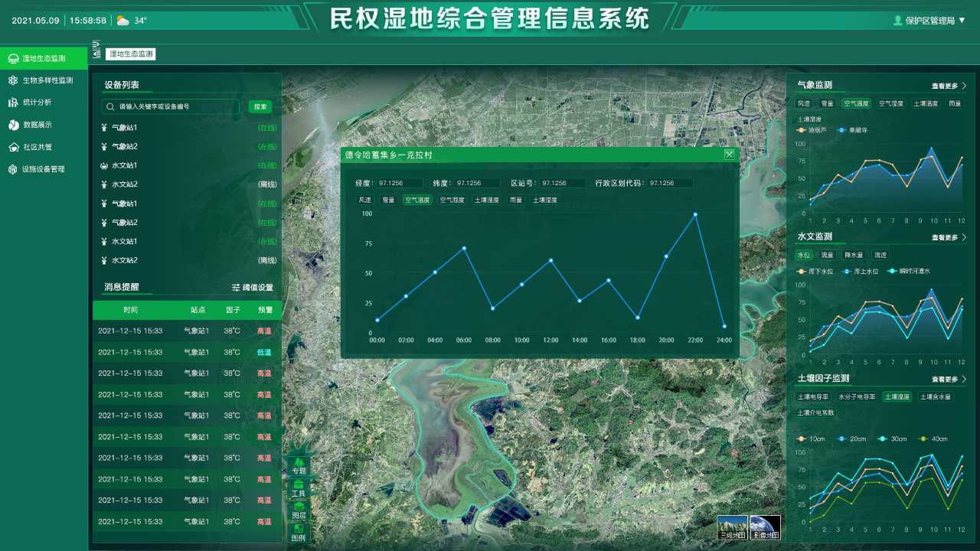
Task: Select 风速 tab in popup chart
Action: [365, 200]
